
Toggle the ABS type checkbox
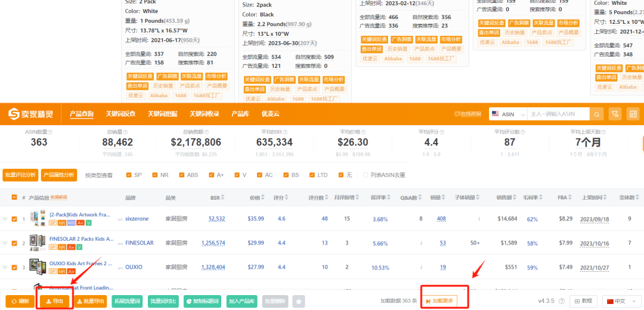181,175
